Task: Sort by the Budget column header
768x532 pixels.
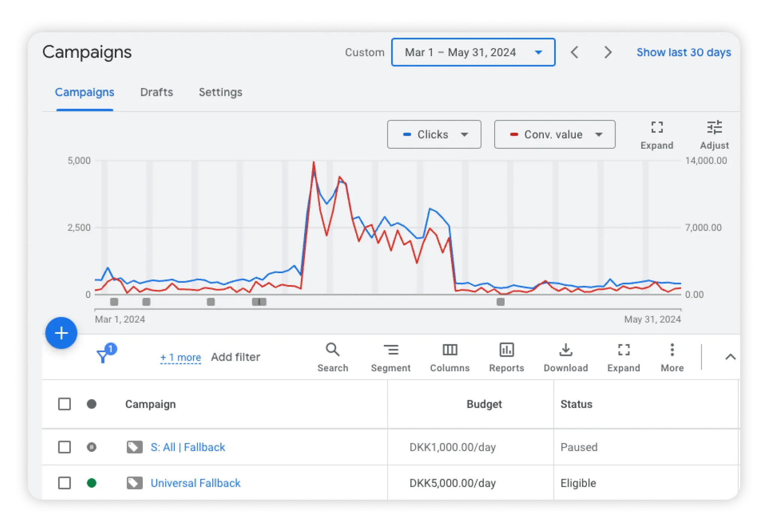Action: (x=484, y=404)
